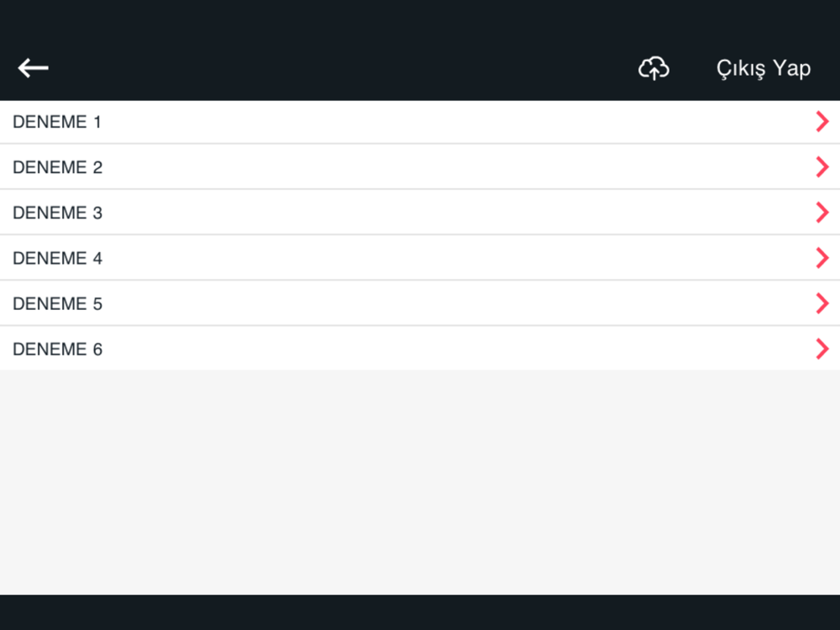Click the dark bar at the bottom
The width and height of the screenshot is (840, 630).
pyautogui.click(x=420, y=612)
